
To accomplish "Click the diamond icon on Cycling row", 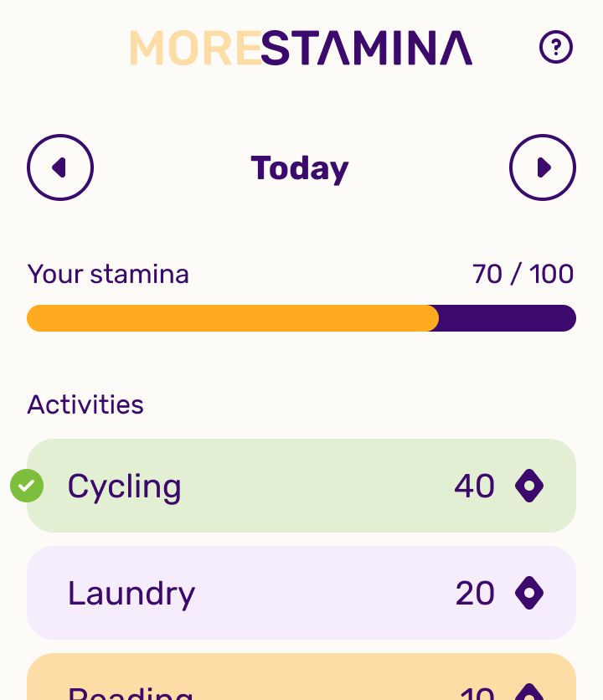I will point(529,486).
